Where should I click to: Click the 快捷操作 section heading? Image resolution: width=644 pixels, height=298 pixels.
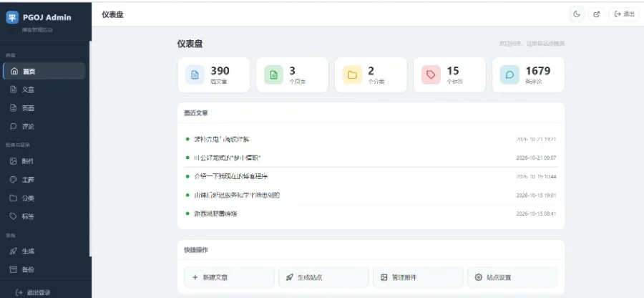[x=196, y=250]
